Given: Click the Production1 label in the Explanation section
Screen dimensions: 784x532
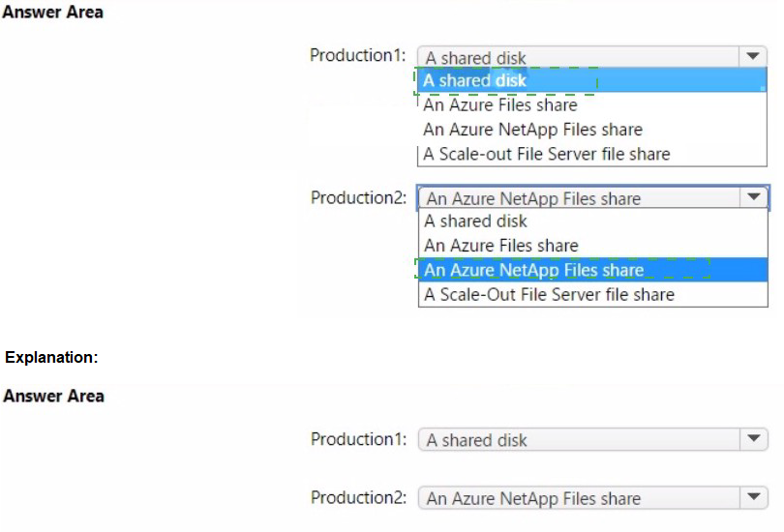Looking at the screenshot, I should pos(358,439).
